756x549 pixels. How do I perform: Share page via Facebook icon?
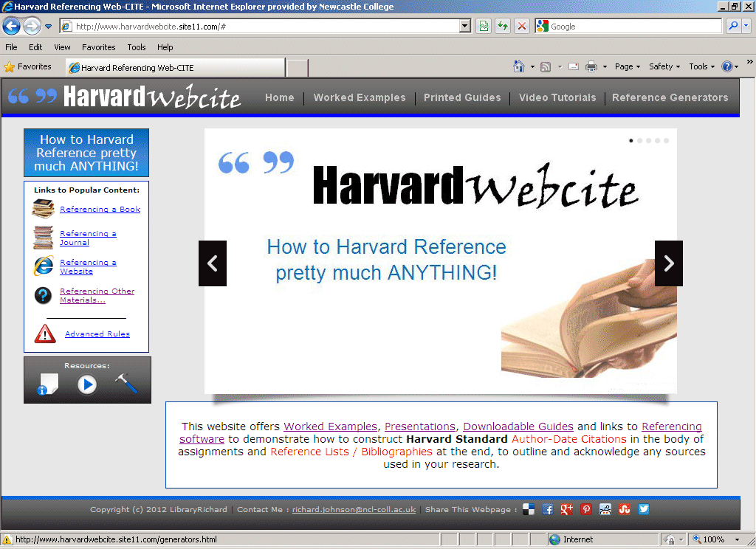pos(547,509)
